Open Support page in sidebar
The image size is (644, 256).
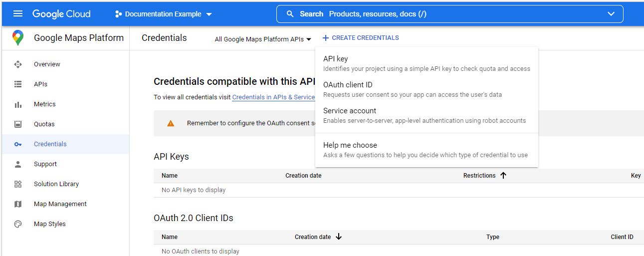pos(65,164)
